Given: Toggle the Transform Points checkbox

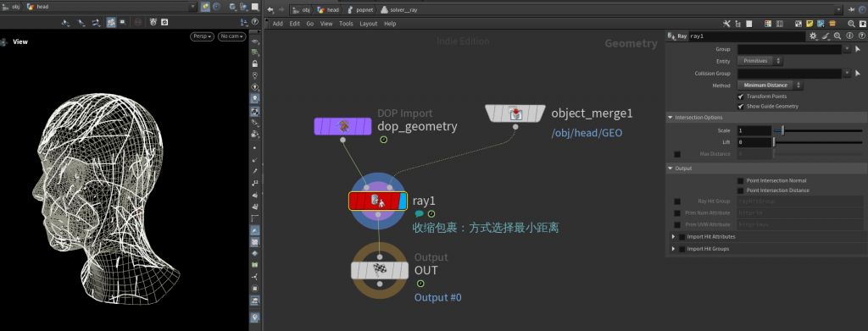Looking at the screenshot, I should tap(741, 97).
